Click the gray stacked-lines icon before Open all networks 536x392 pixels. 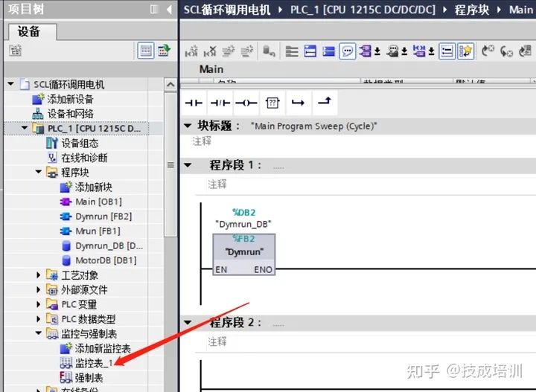point(292,51)
